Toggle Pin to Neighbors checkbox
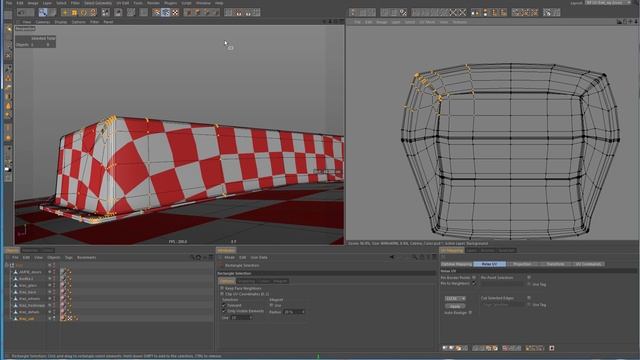Image resolution: width=640 pixels, height=360 pixels. coord(474,283)
